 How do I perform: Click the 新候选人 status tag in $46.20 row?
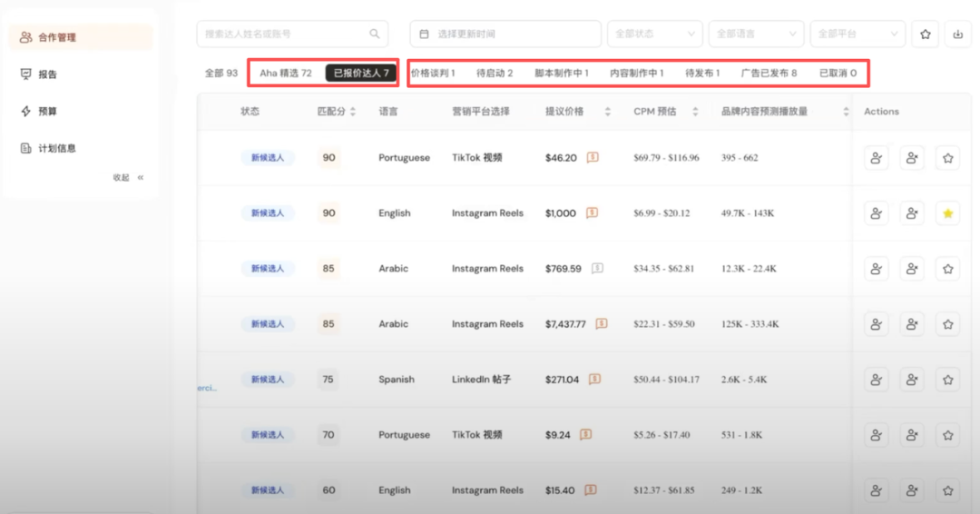(268, 158)
